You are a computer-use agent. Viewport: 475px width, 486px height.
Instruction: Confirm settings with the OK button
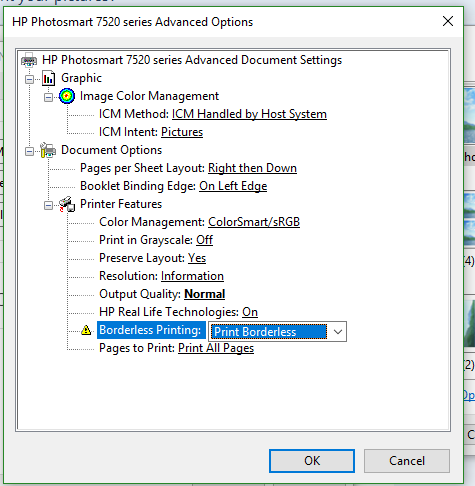pos(312,461)
